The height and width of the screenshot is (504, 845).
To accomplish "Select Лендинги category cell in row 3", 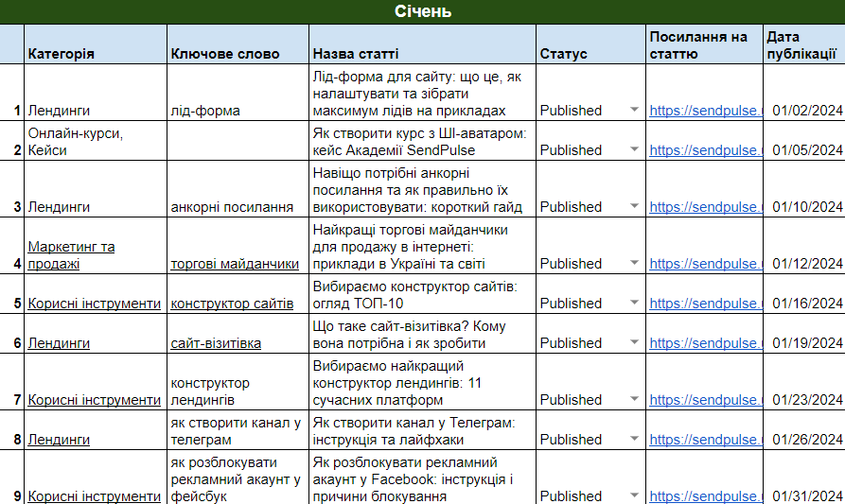I will point(96,189).
